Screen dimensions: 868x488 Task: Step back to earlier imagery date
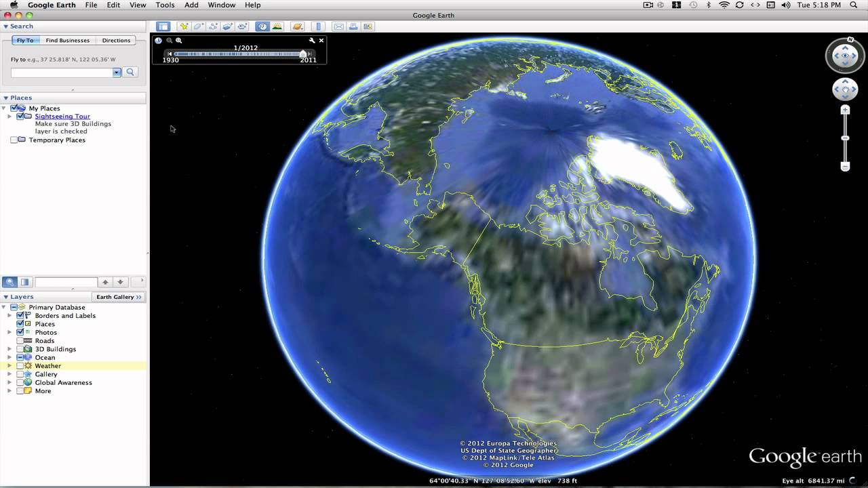(x=170, y=54)
